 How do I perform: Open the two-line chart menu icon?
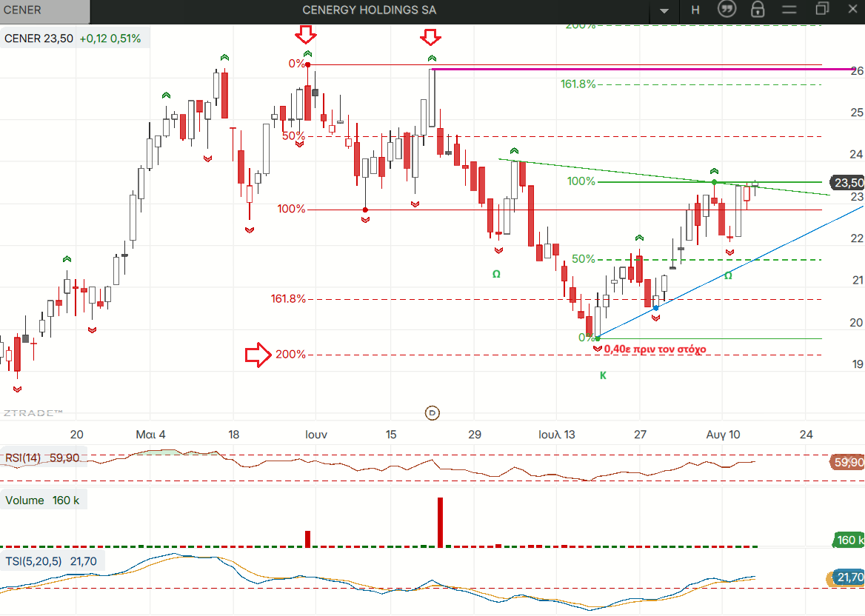coord(789,10)
